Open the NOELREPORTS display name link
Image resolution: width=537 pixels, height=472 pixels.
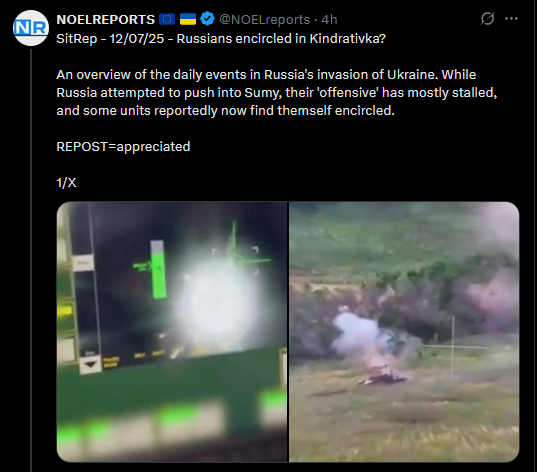[x=105, y=20]
